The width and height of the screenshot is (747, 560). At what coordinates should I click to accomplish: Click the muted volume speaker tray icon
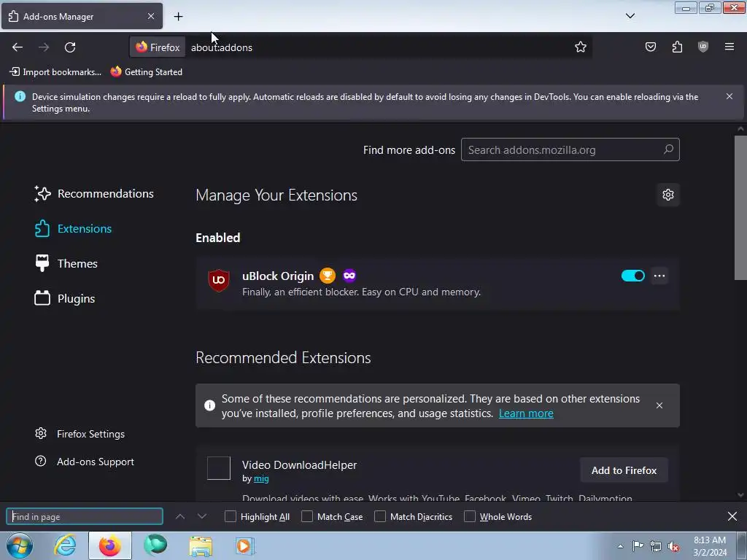(673, 546)
